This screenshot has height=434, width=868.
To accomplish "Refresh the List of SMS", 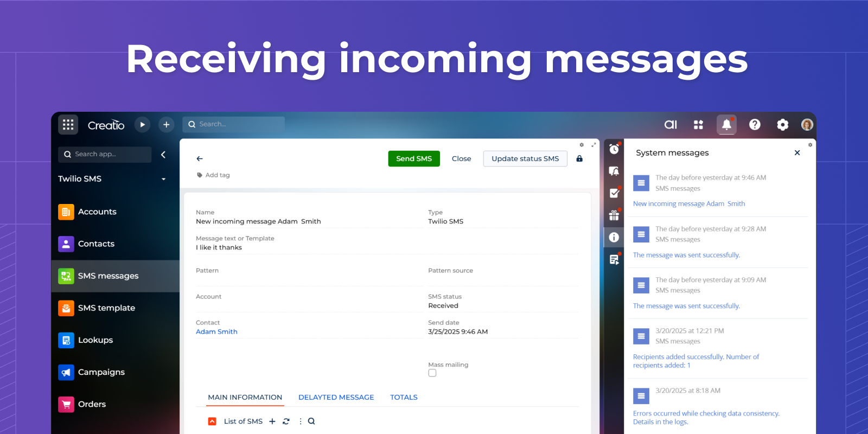I will click(286, 421).
